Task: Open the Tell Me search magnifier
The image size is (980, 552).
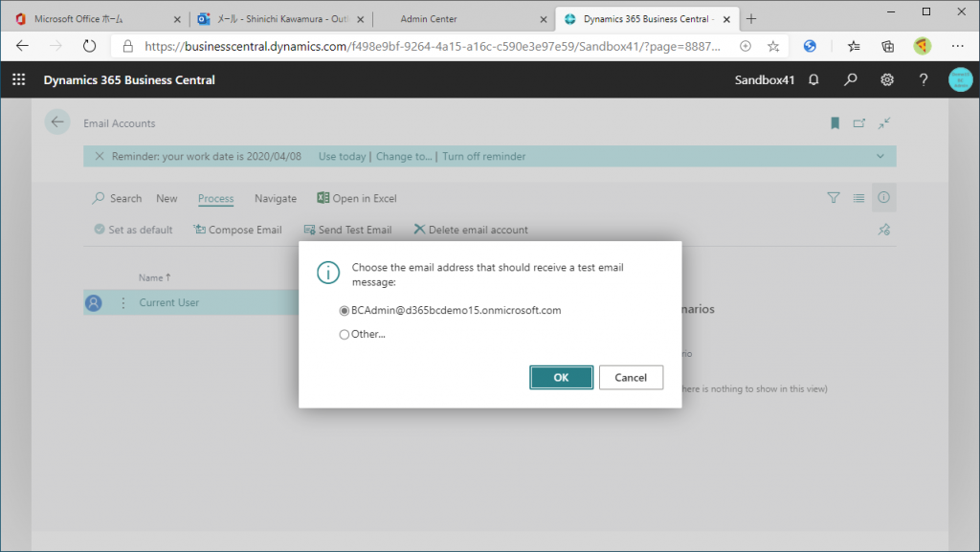Action: coord(850,80)
